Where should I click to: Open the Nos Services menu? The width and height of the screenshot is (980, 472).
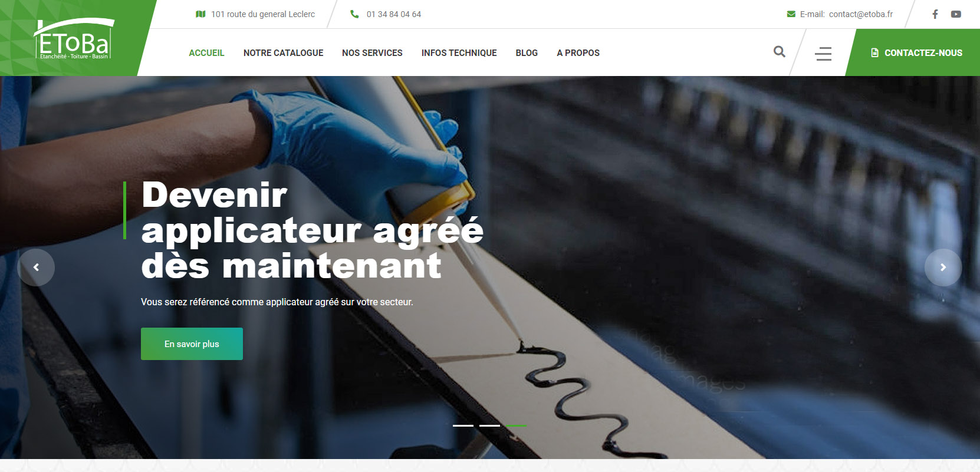[x=372, y=53]
